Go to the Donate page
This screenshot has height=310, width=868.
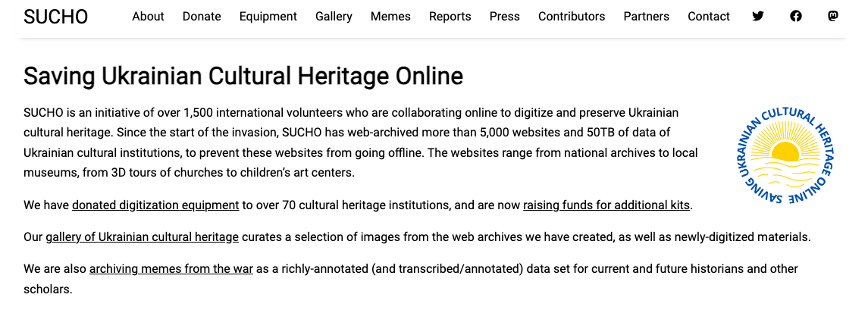tap(202, 17)
